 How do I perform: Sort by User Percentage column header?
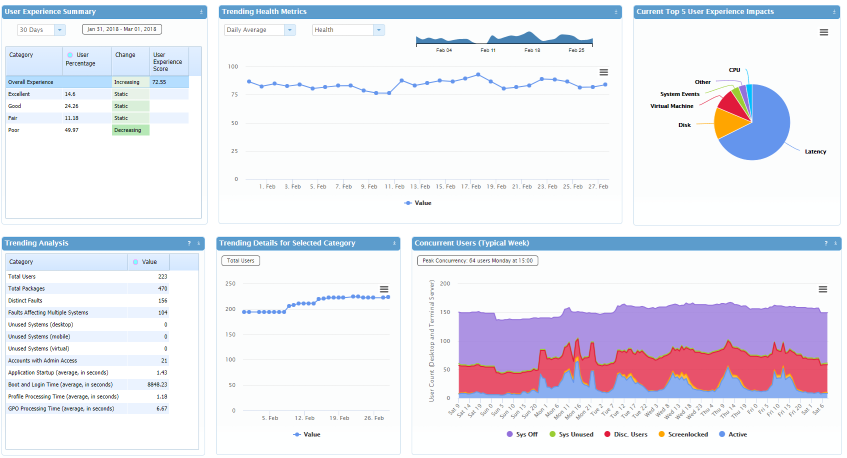[x=85, y=60]
